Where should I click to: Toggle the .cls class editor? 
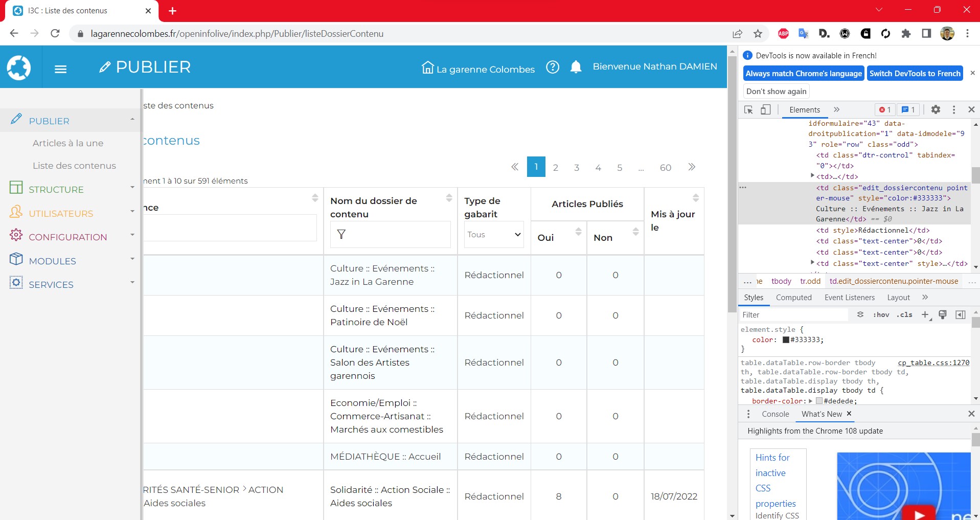coord(904,315)
